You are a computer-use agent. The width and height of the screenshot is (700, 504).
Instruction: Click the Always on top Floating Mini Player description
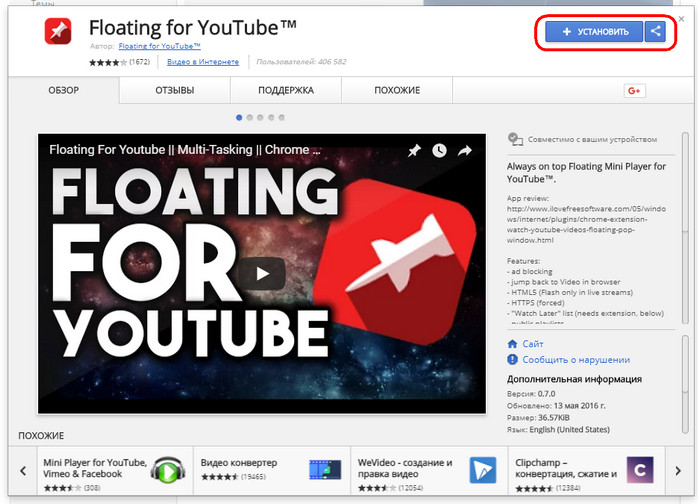pos(586,173)
